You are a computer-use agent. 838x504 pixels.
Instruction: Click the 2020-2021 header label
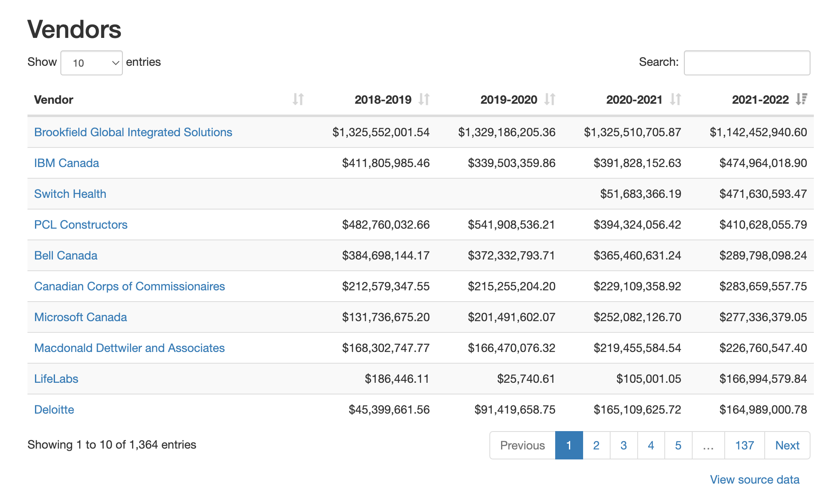click(634, 100)
